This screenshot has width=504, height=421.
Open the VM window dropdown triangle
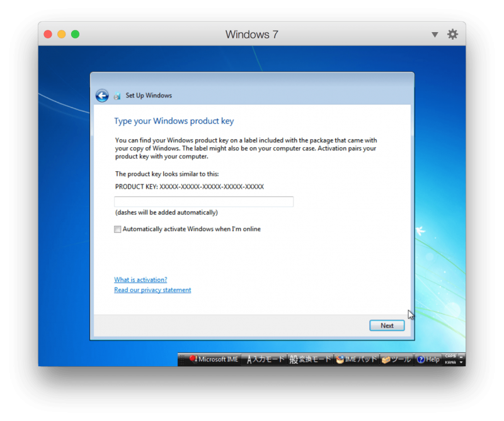[x=435, y=35]
